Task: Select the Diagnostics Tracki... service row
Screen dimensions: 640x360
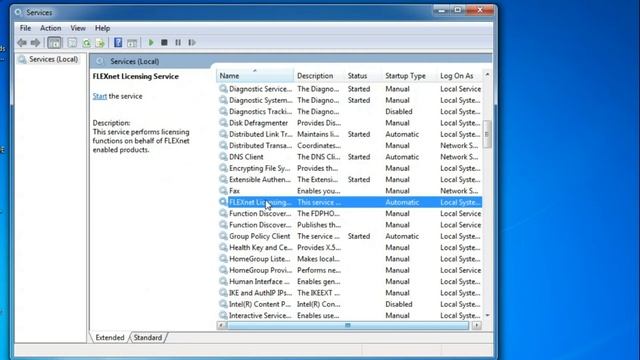Action: click(350, 111)
